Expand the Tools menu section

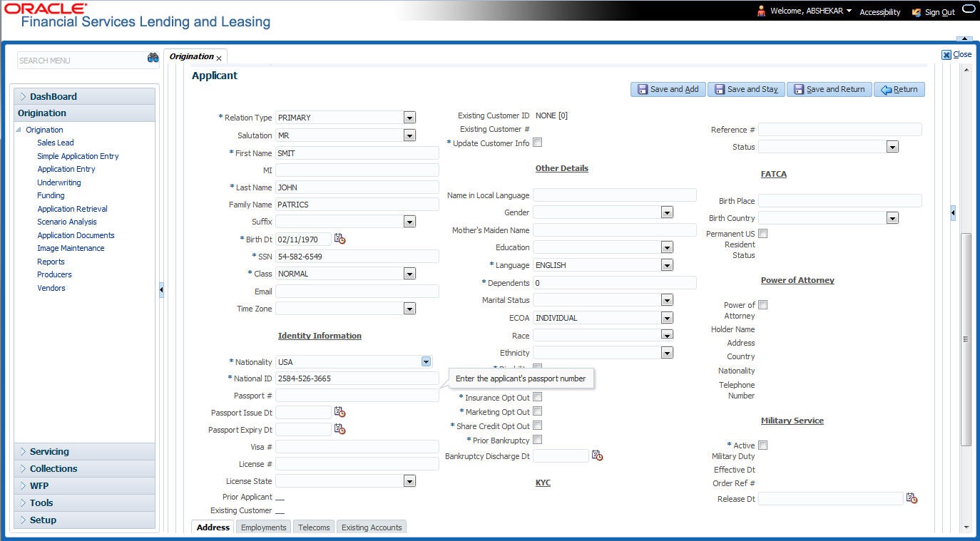pos(85,503)
